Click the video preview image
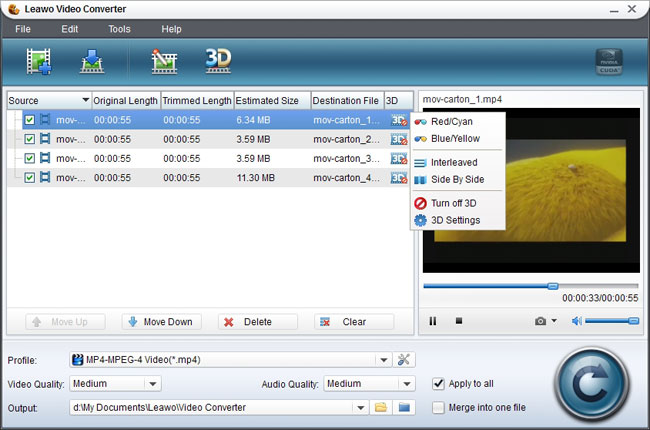The image size is (650, 430). pyautogui.click(x=531, y=190)
